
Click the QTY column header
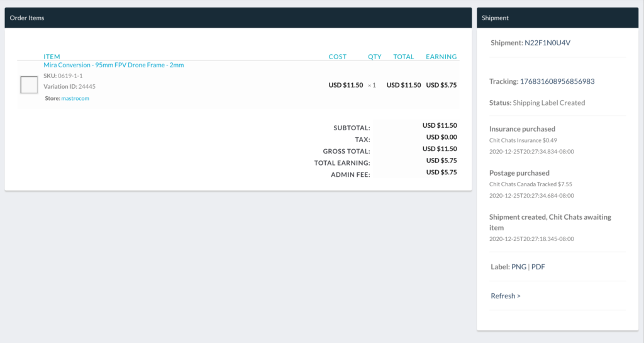[x=374, y=57]
